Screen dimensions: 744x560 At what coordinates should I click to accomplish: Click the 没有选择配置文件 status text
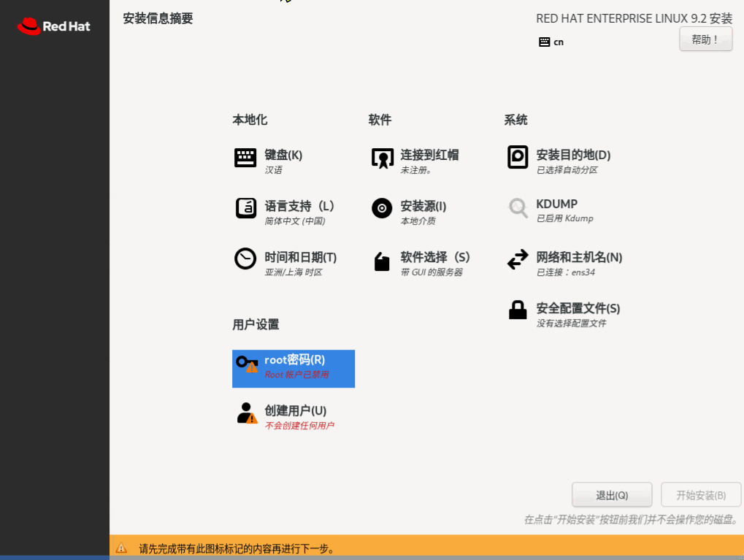[571, 323]
